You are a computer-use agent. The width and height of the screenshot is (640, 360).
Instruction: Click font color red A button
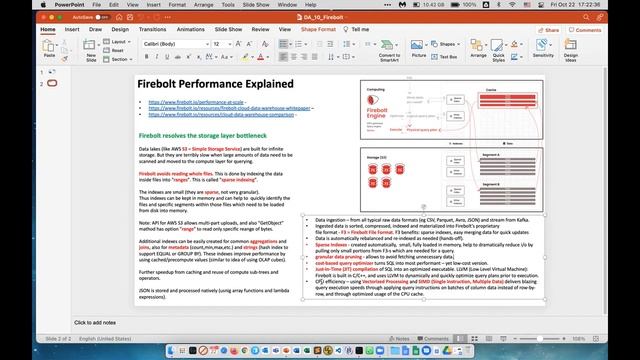(x=261, y=57)
